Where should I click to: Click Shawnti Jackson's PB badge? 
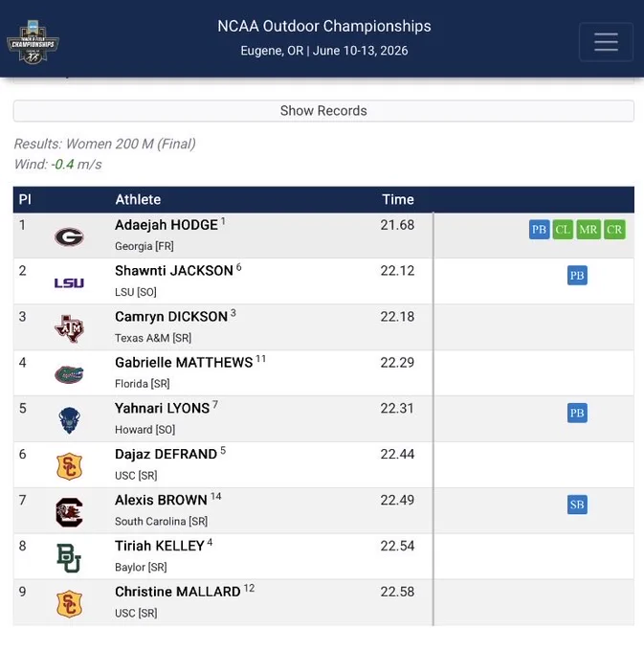577,276
